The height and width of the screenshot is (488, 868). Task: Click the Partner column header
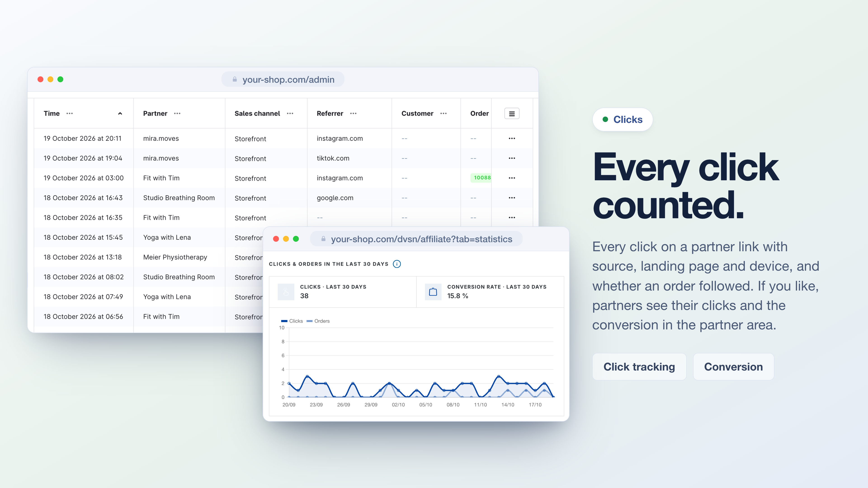coord(155,113)
